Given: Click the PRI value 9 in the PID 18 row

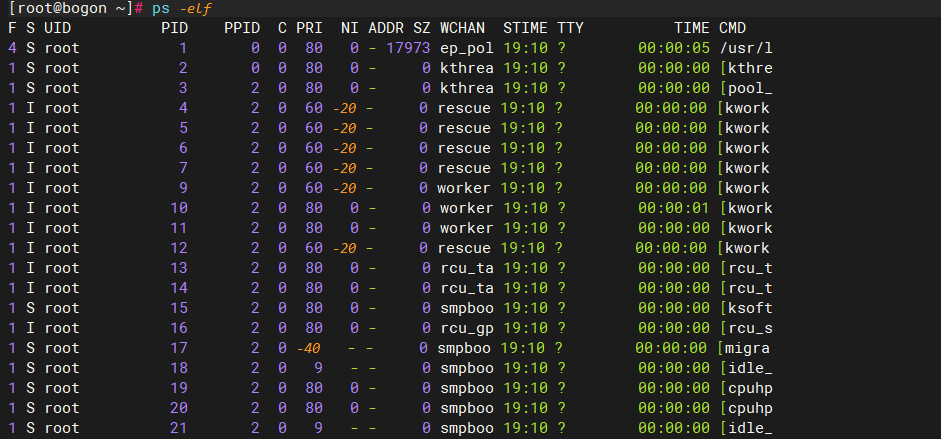Looking at the screenshot, I should pyautogui.click(x=318, y=368).
